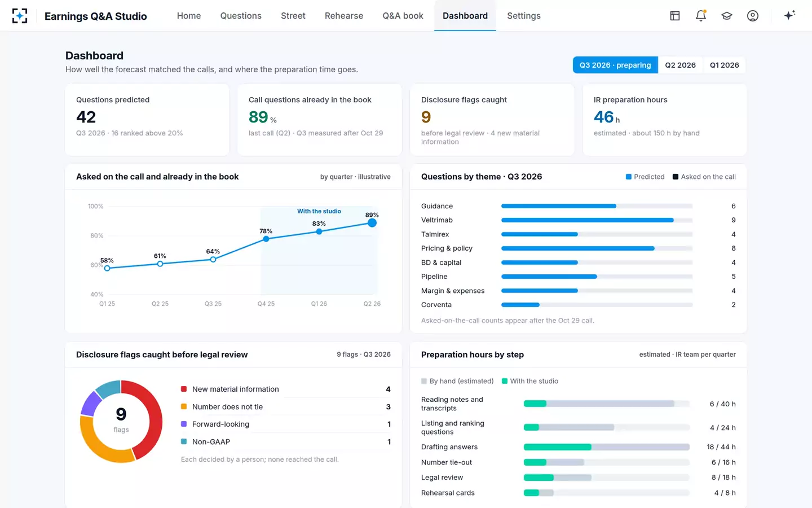Screen dimensions: 812x508
Task: Click the Margin & expenses theme label
Action: point(453,291)
